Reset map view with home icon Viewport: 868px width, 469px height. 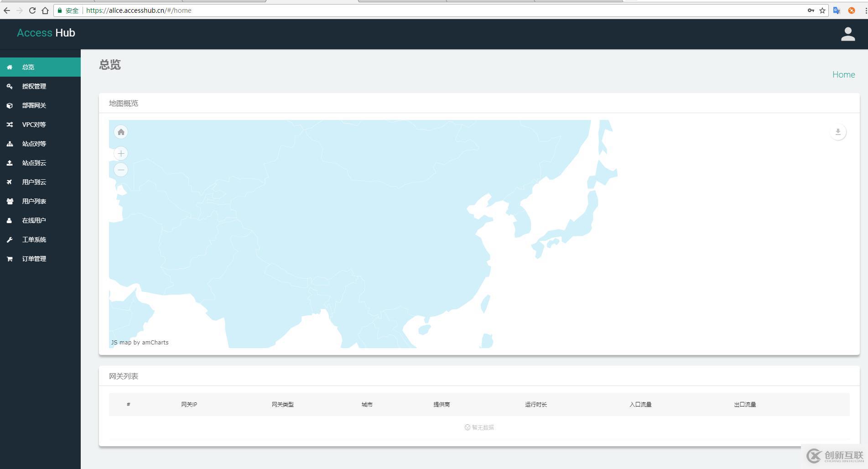pos(121,132)
